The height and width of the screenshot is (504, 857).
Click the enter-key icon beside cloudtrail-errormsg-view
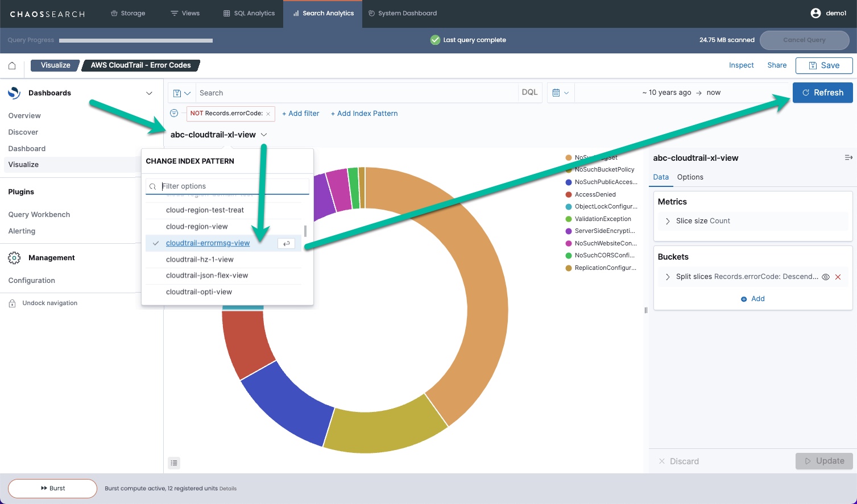[287, 243]
